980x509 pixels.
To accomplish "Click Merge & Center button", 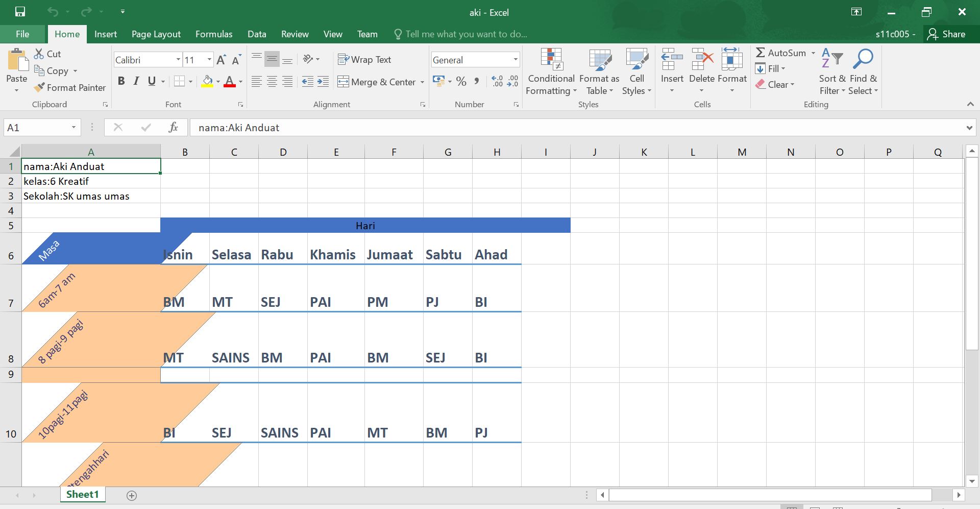I will (377, 82).
